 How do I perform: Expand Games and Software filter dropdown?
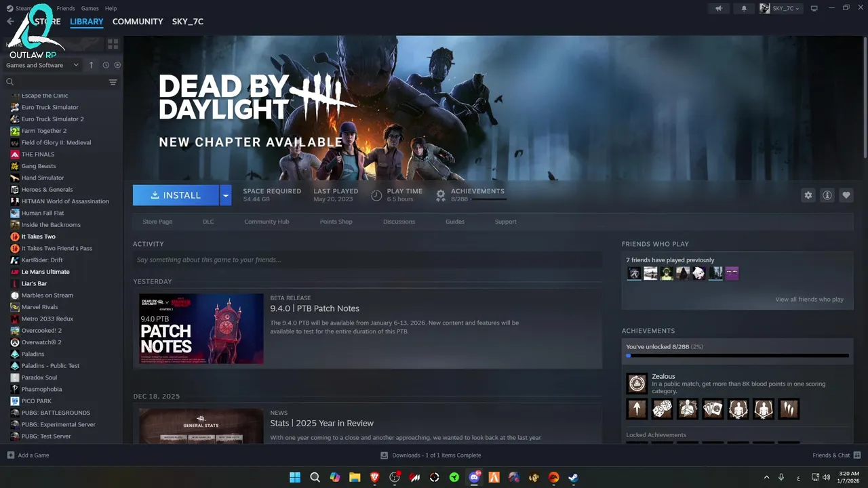point(42,65)
